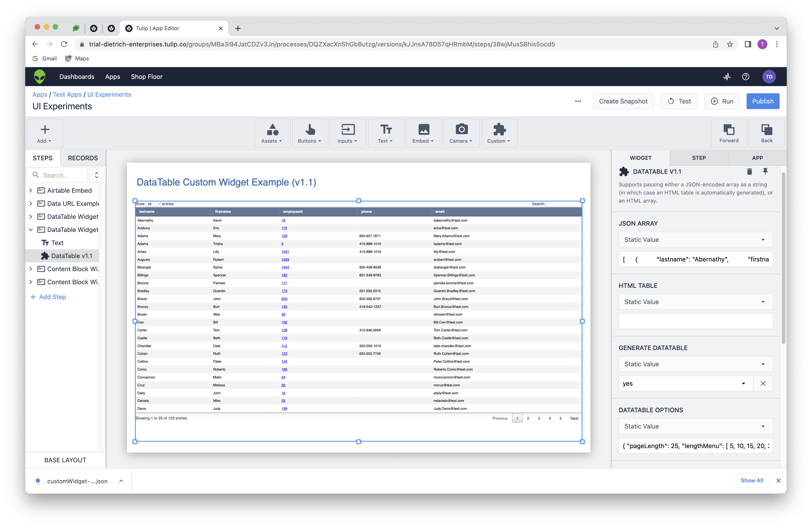
Task: Go to page 2 of table
Action: [528, 418]
